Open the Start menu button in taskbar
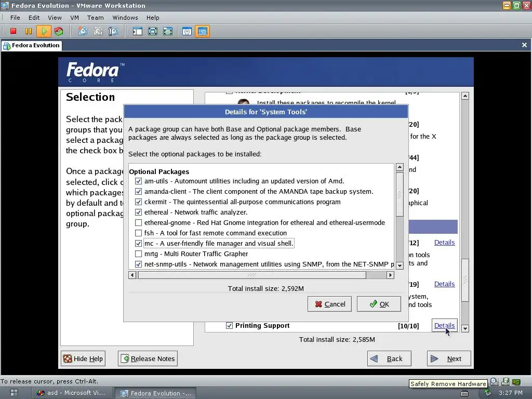 (x=14, y=393)
